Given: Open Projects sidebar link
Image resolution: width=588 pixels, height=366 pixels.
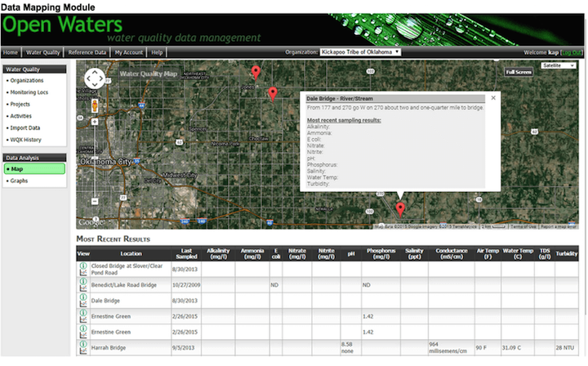Looking at the screenshot, I should tap(20, 105).
